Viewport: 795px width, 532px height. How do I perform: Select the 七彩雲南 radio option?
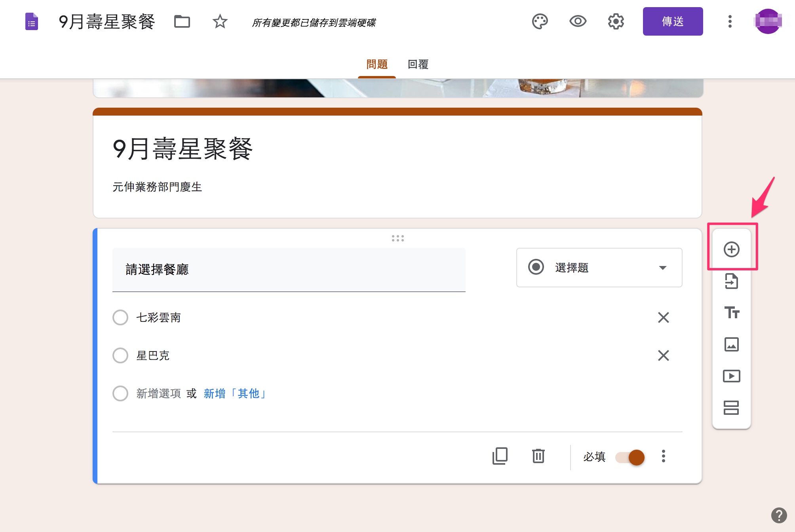pyautogui.click(x=120, y=317)
